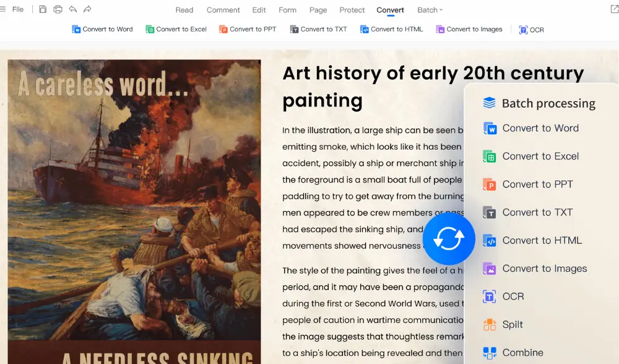
Task: Click the blue circular convert button
Action: coord(449,238)
